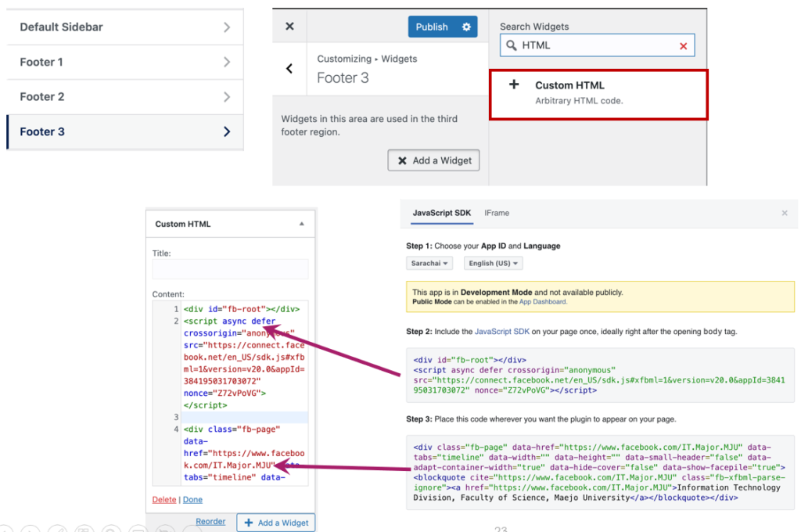
Task: Click into the Search Widgets field
Action: [597, 45]
